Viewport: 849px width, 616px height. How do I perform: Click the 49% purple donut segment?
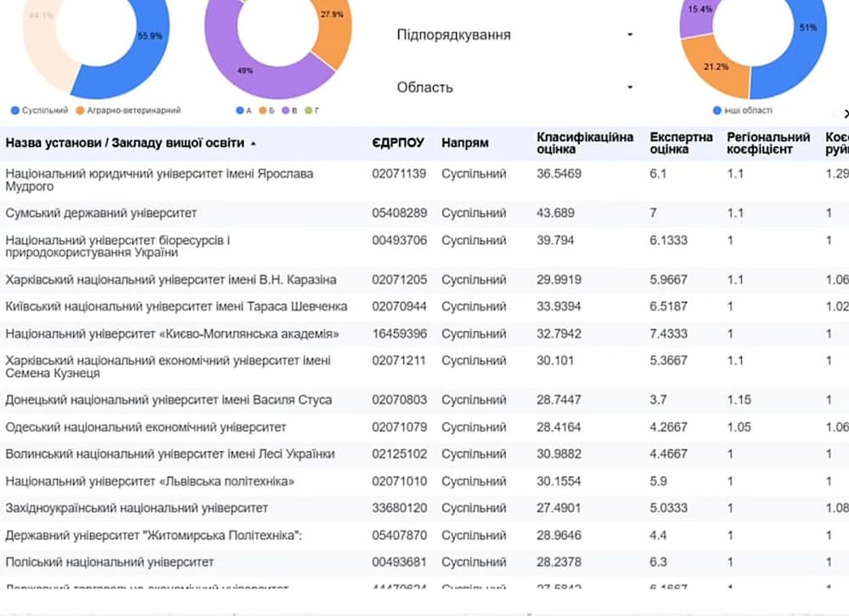(x=245, y=71)
